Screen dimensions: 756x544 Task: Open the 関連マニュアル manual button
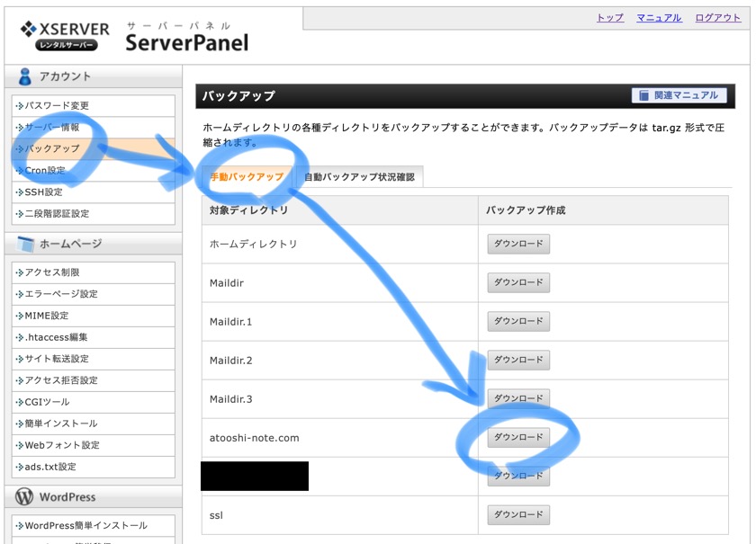[679, 95]
